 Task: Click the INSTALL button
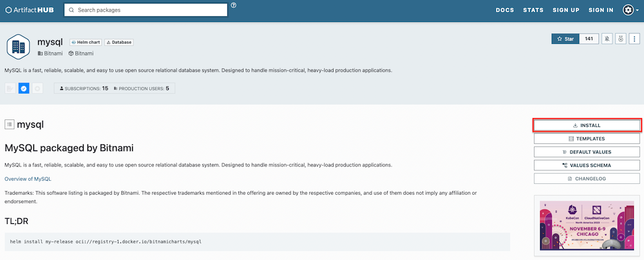[587, 125]
